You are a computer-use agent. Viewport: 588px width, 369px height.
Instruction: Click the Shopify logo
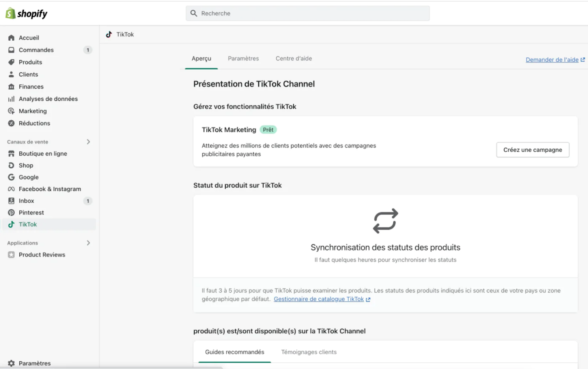click(26, 13)
